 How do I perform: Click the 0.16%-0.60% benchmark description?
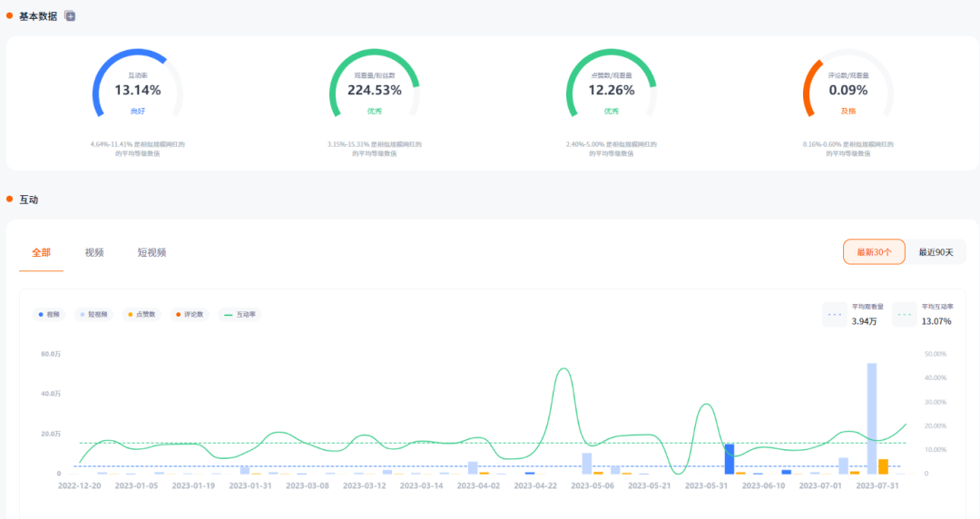point(848,149)
